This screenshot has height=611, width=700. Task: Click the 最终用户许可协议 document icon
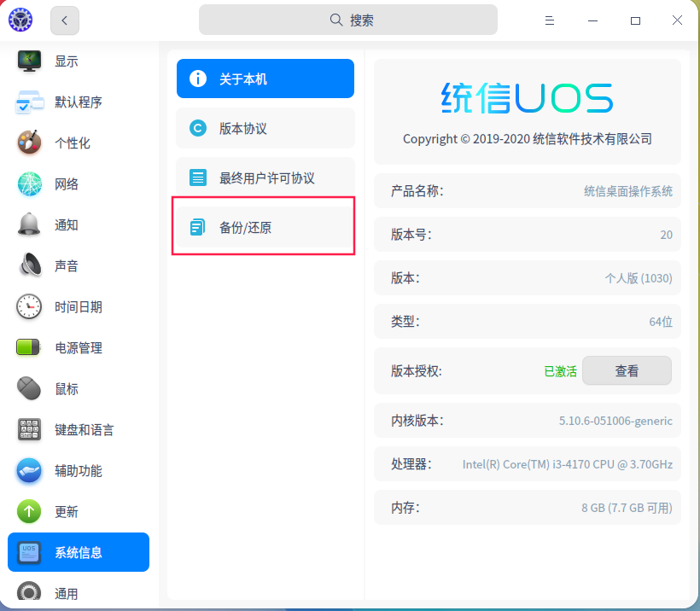(198, 177)
